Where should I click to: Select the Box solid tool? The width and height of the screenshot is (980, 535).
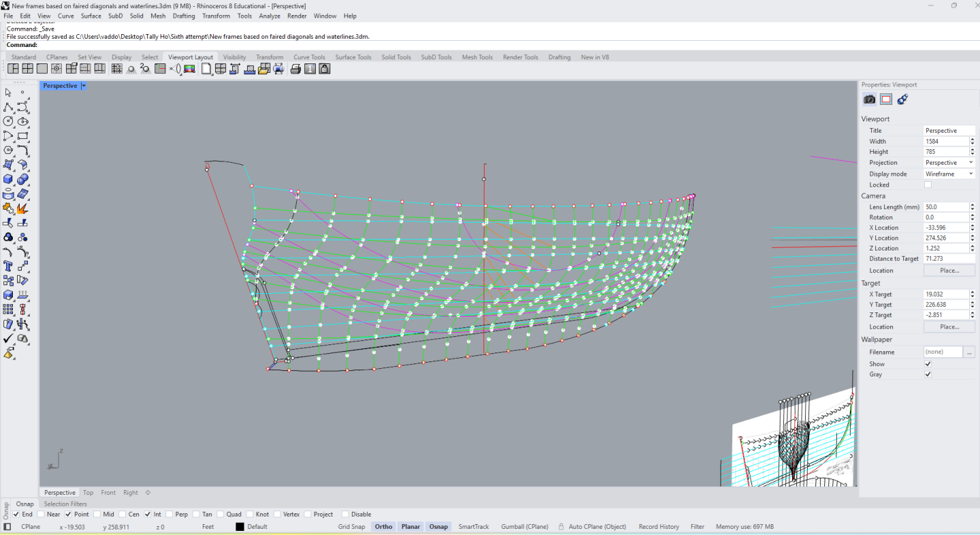(8, 180)
